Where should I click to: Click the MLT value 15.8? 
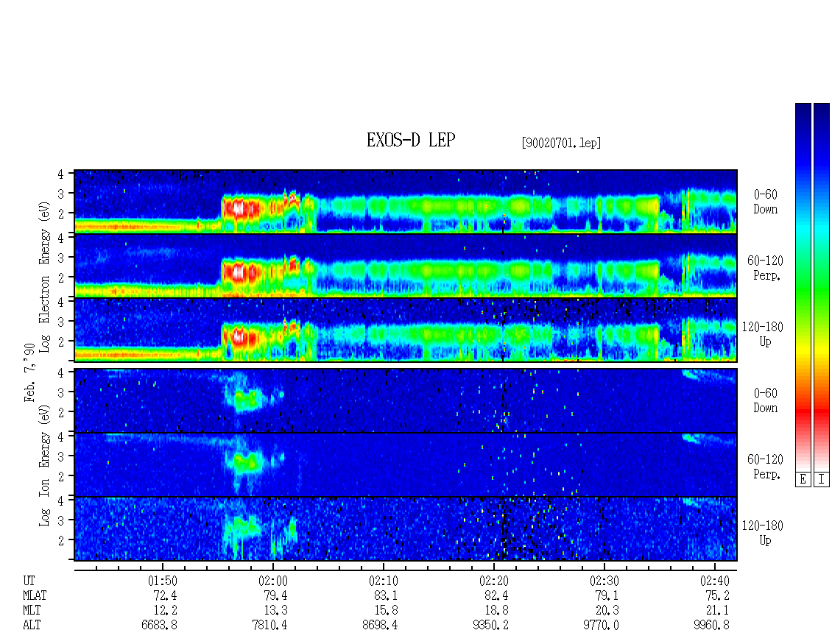click(386, 611)
